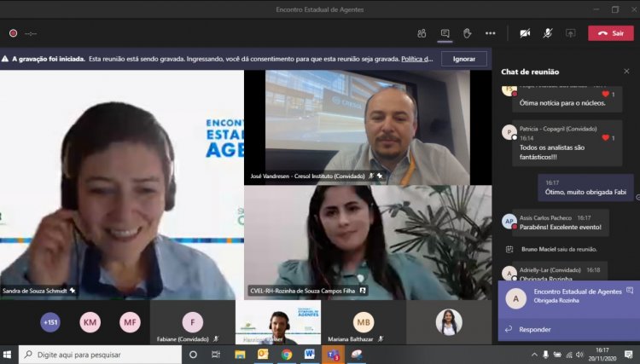Image resolution: width=640 pixels, height=364 pixels.
Task: Open the clock showing 16:17
Action: click(602, 355)
